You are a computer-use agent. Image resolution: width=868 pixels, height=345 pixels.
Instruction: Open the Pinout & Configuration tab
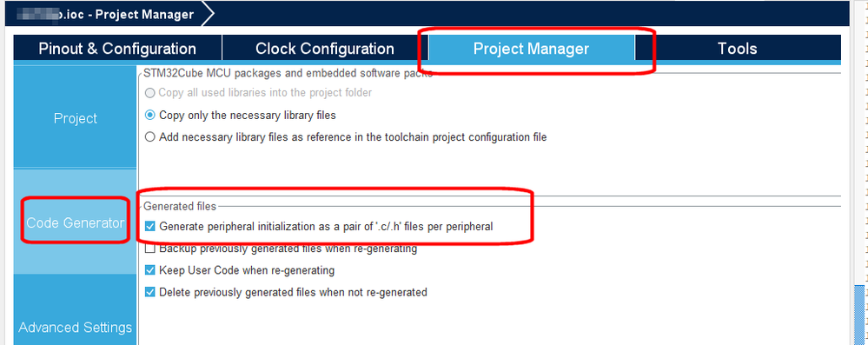[x=117, y=48]
